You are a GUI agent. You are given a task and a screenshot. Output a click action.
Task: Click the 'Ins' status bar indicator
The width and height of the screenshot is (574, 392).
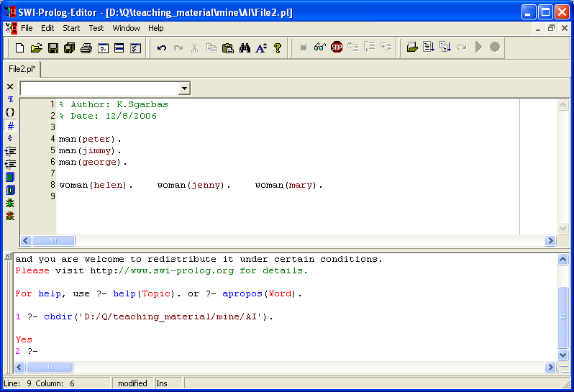coord(162,383)
